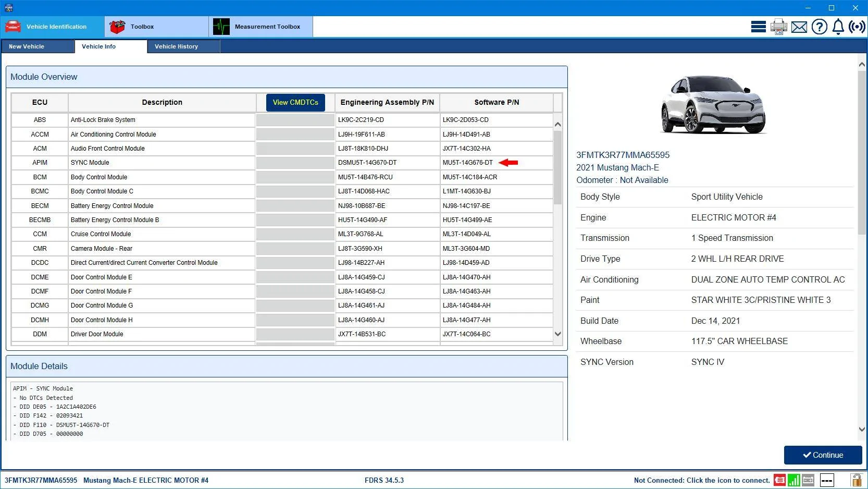The image size is (868, 489).
Task: Open the Toolbox tab
Action: coord(157,27)
